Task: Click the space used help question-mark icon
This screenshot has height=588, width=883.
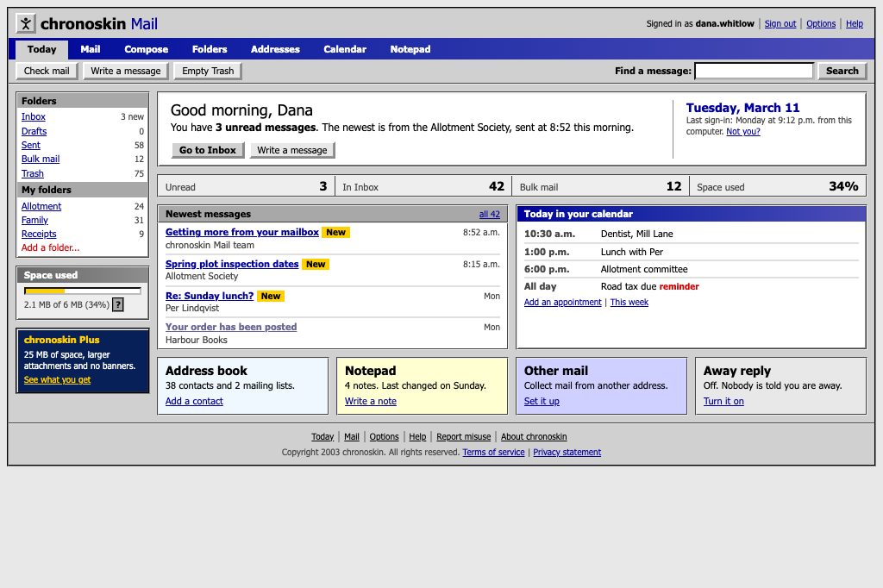Action: click(x=117, y=304)
